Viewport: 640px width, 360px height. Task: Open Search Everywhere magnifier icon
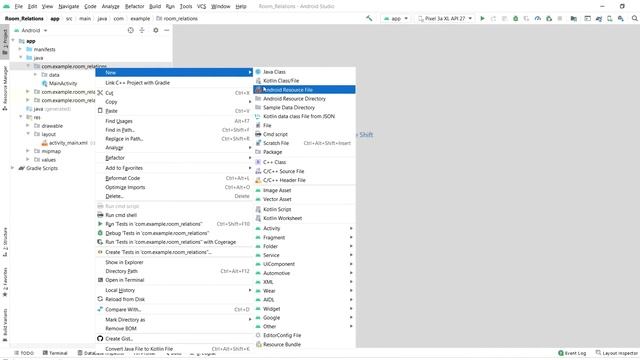click(635, 18)
